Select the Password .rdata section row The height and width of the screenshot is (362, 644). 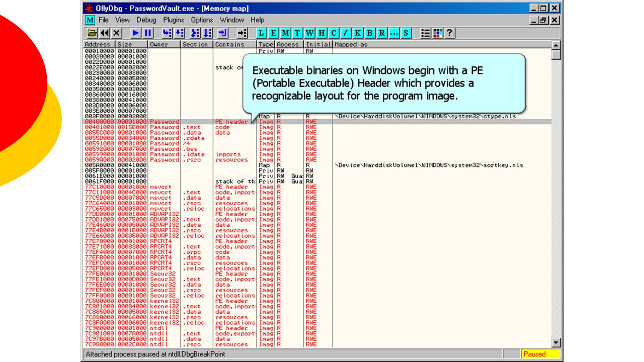[317, 138]
